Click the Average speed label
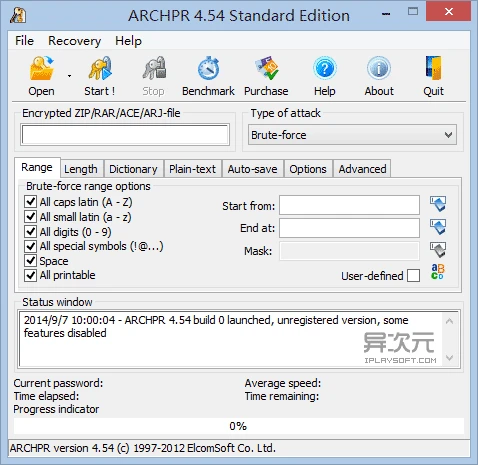Viewport: 478px width, 465px height. point(283,383)
